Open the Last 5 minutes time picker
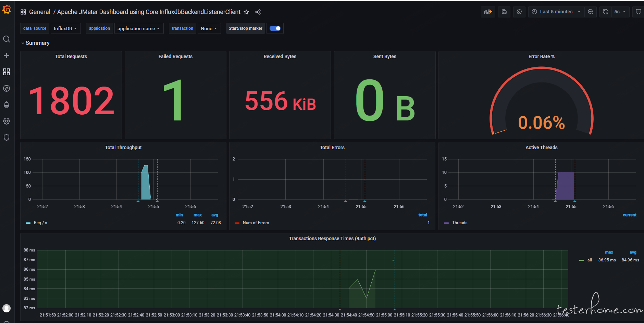The image size is (644, 323). (556, 12)
